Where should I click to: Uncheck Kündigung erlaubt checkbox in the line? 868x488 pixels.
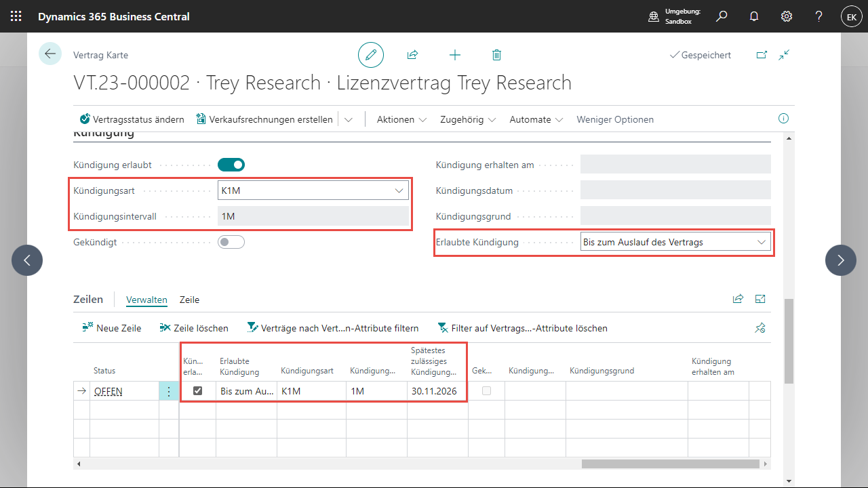coord(198,391)
